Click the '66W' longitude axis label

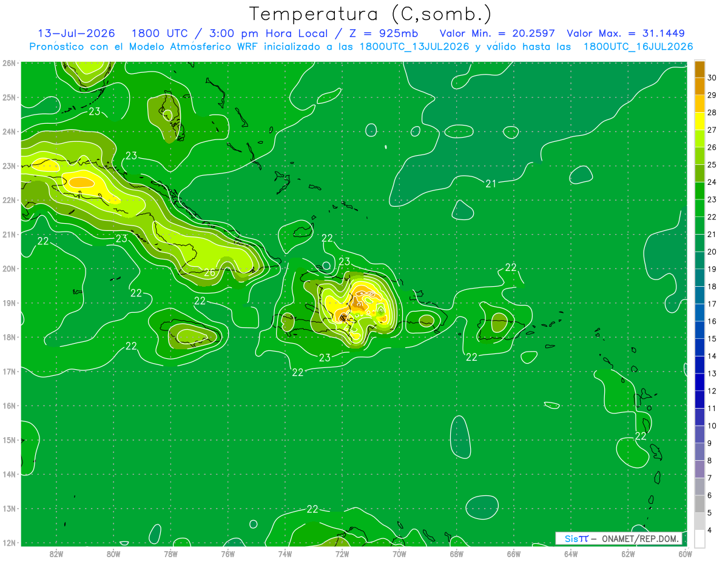click(513, 554)
